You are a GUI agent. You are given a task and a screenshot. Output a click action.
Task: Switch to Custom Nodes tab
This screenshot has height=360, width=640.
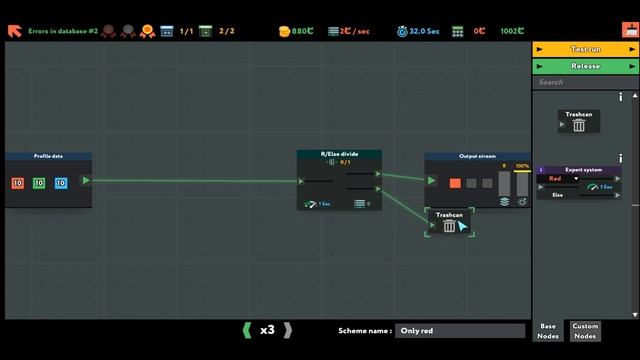click(585, 331)
